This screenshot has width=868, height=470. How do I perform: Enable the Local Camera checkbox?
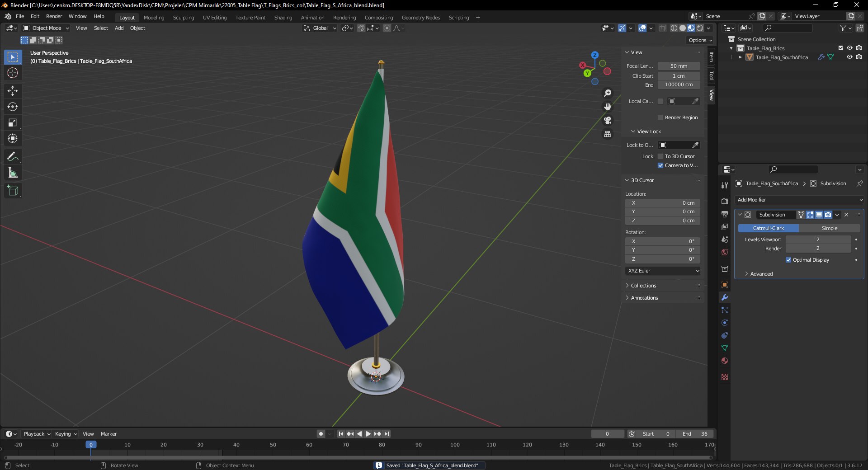[x=660, y=101]
